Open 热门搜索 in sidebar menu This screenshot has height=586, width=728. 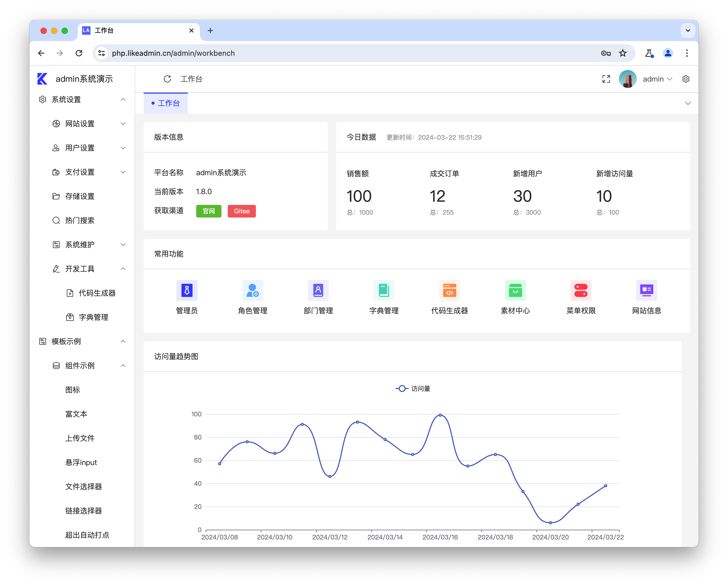[x=80, y=221]
